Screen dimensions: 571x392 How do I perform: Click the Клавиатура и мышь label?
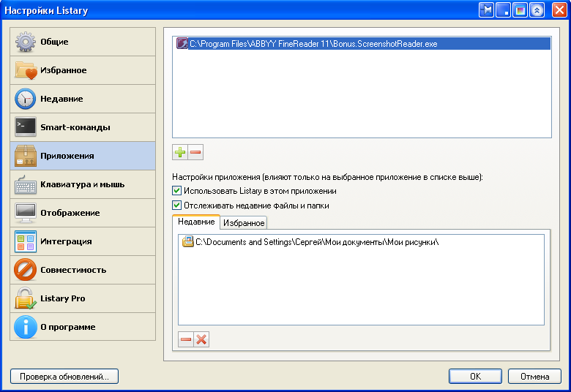pyautogui.click(x=82, y=184)
